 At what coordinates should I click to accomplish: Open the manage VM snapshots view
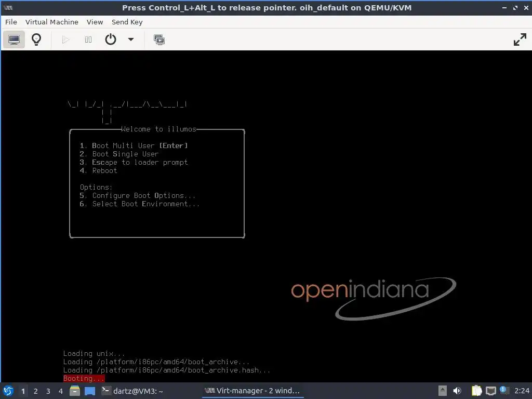(x=159, y=39)
